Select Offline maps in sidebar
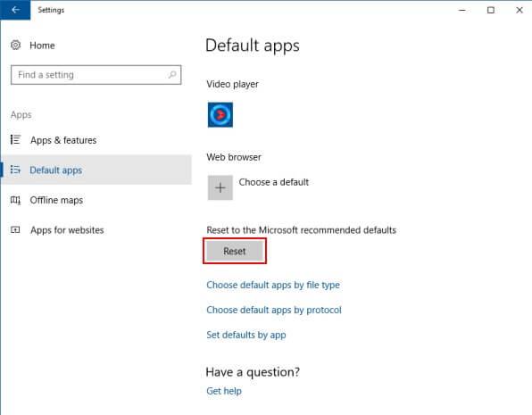Viewport: 532px width, 415px height. click(x=56, y=200)
